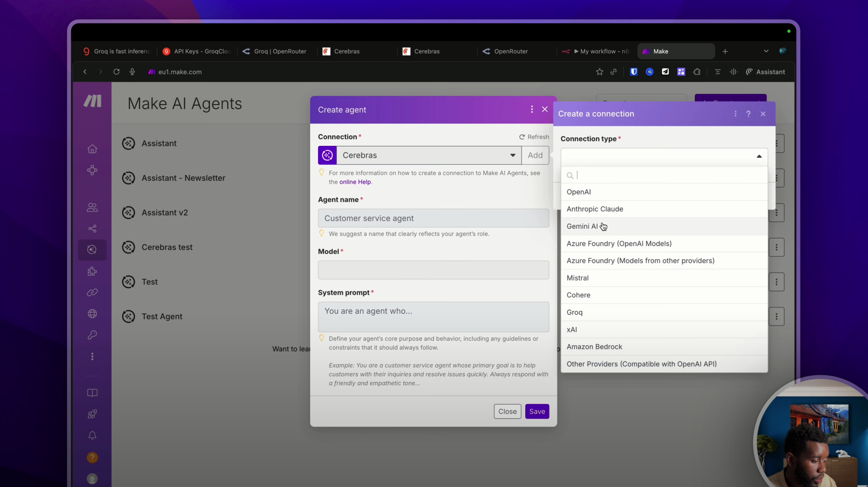868x487 pixels.
Task: Open Scenarios icon in the sidebar
Action: tap(92, 170)
